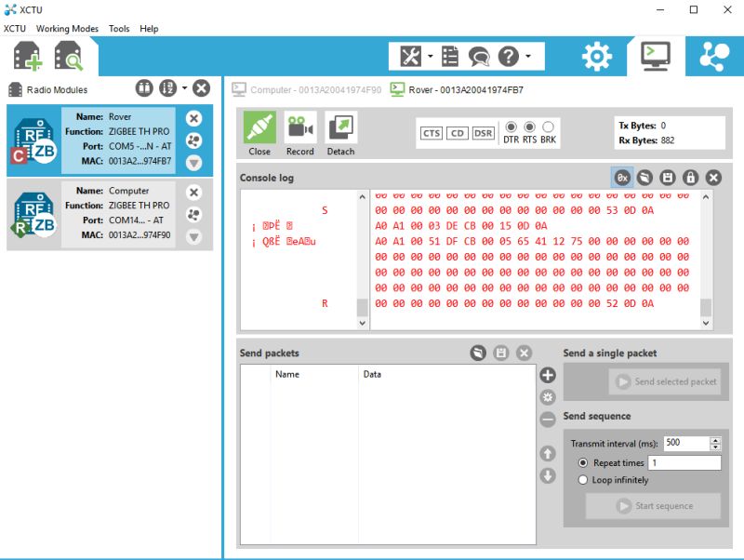The height and width of the screenshot is (560, 744).
Task: Discover radio modules icon
Action: [x=69, y=56]
